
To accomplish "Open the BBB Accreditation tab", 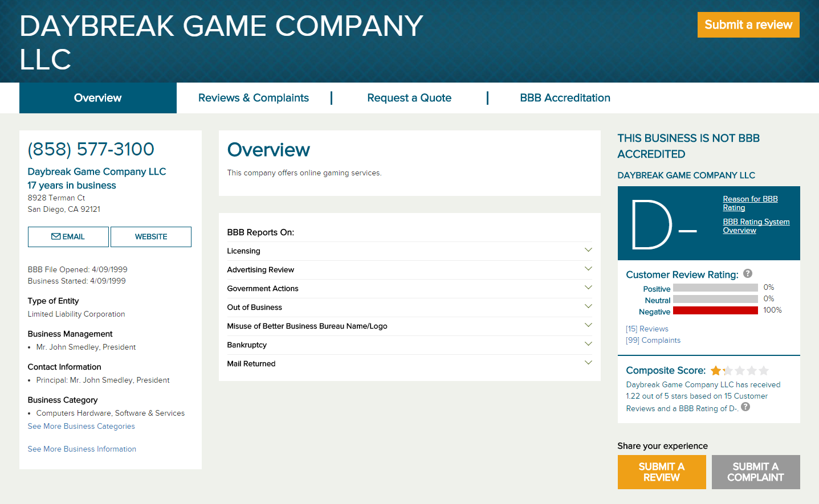I will click(x=565, y=98).
